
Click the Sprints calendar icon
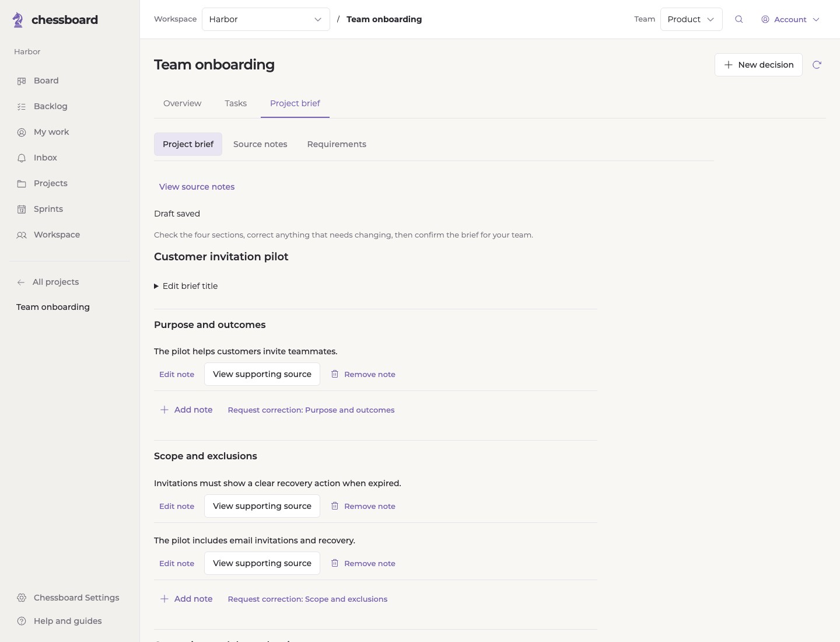click(22, 210)
